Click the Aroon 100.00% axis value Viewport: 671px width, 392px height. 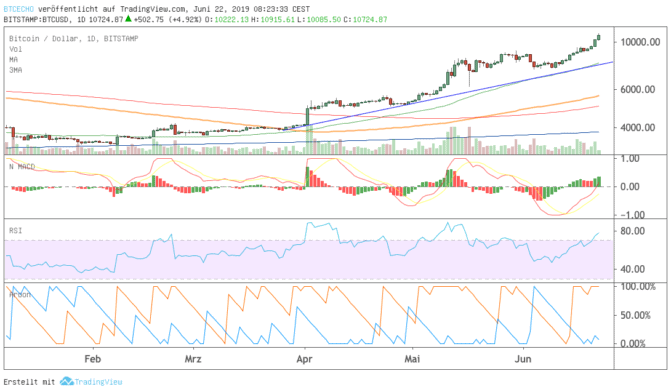(638, 286)
